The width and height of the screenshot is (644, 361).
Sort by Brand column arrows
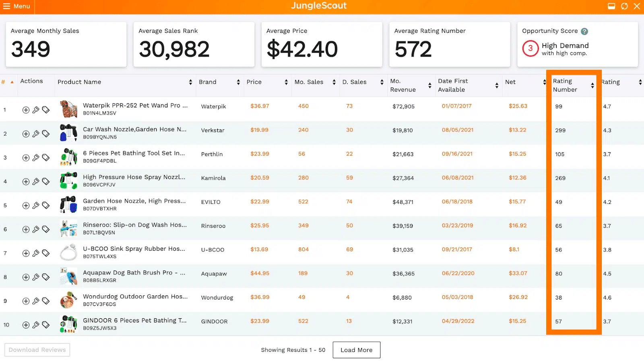[238, 82]
